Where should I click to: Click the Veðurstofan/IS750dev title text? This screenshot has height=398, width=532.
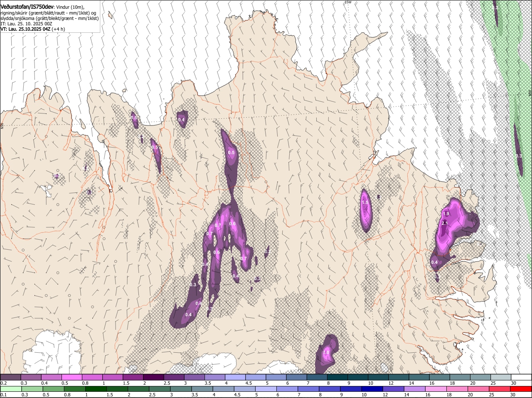27,7
